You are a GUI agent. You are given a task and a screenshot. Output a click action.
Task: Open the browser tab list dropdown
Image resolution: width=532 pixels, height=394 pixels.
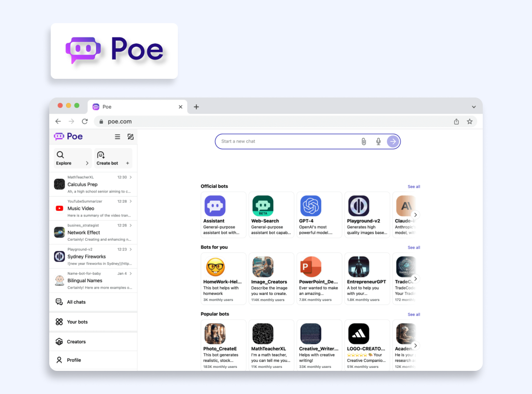(x=474, y=107)
